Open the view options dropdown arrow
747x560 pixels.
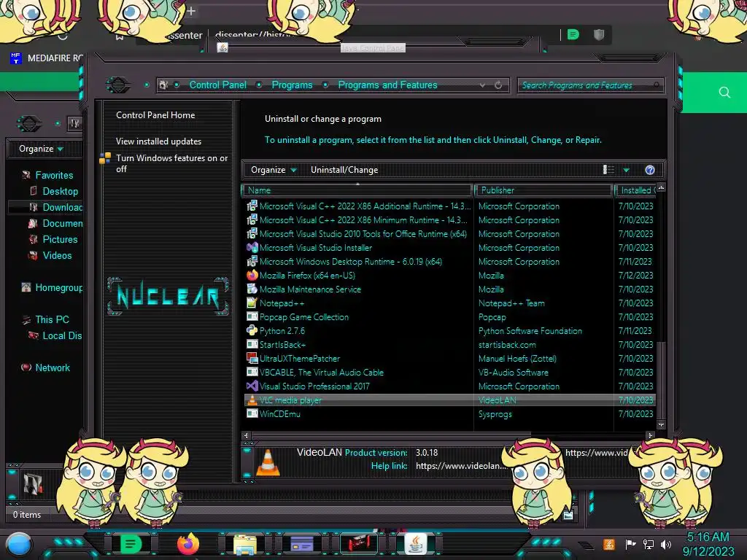tap(627, 170)
